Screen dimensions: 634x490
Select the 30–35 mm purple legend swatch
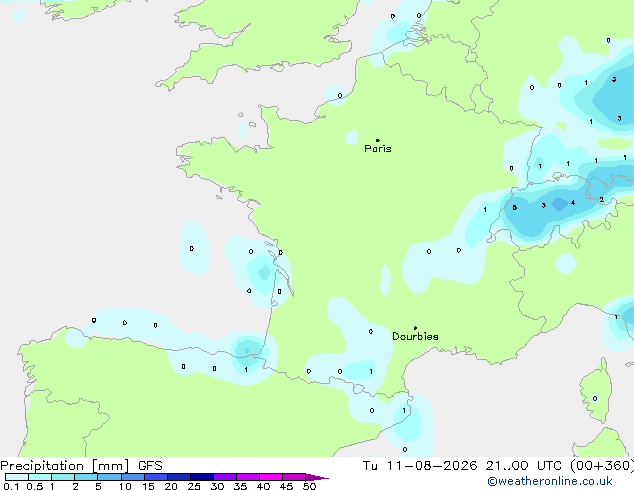[225, 477]
